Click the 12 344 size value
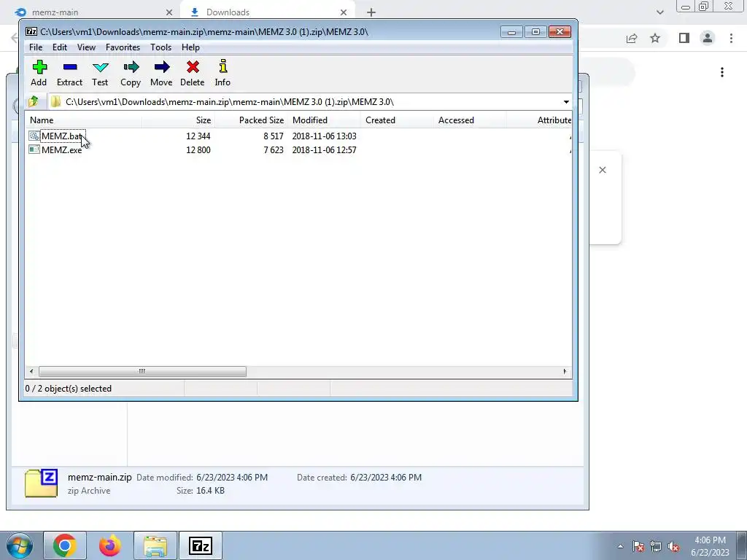Viewport: 747px width, 560px height. 198,136
